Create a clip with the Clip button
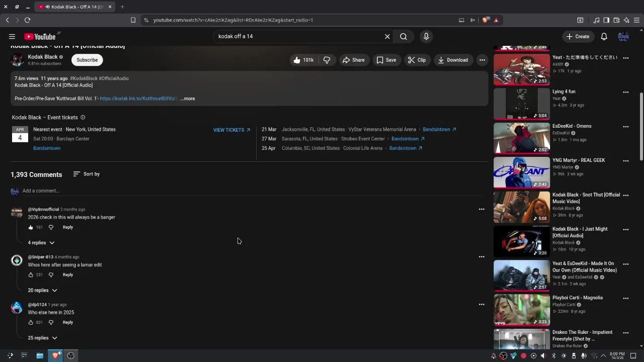 (417, 60)
